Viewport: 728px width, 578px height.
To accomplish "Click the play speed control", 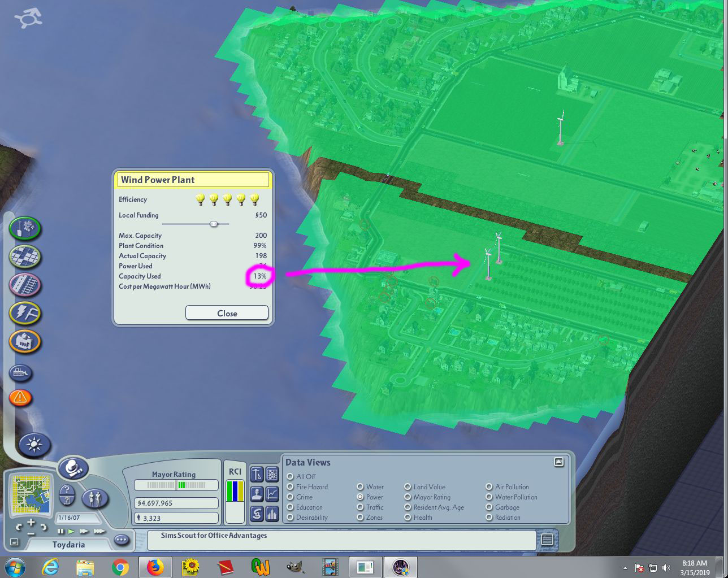I will click(x=71, y=531).
